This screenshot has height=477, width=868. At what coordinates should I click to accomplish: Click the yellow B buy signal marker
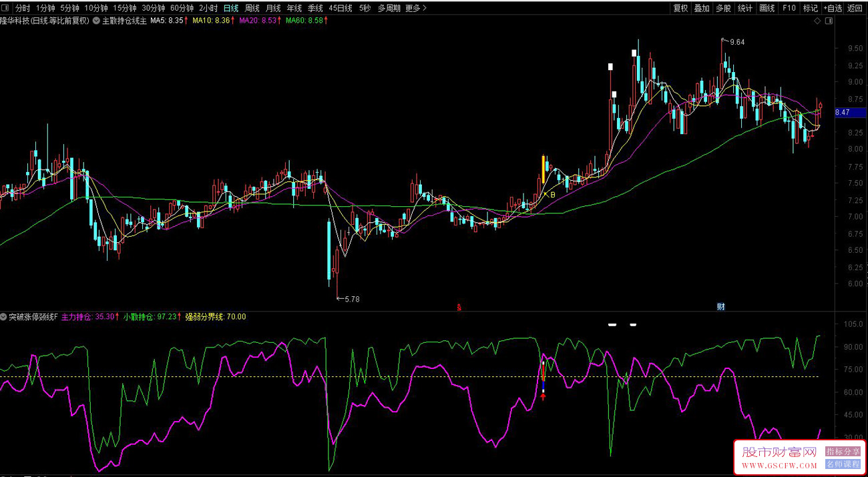click(552, 195)
